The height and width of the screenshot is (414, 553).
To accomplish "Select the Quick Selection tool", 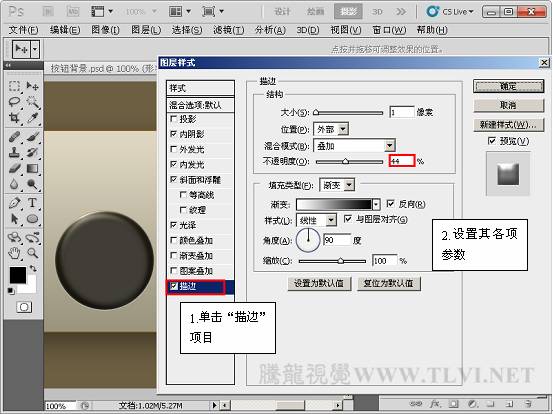I will (32, 102).
